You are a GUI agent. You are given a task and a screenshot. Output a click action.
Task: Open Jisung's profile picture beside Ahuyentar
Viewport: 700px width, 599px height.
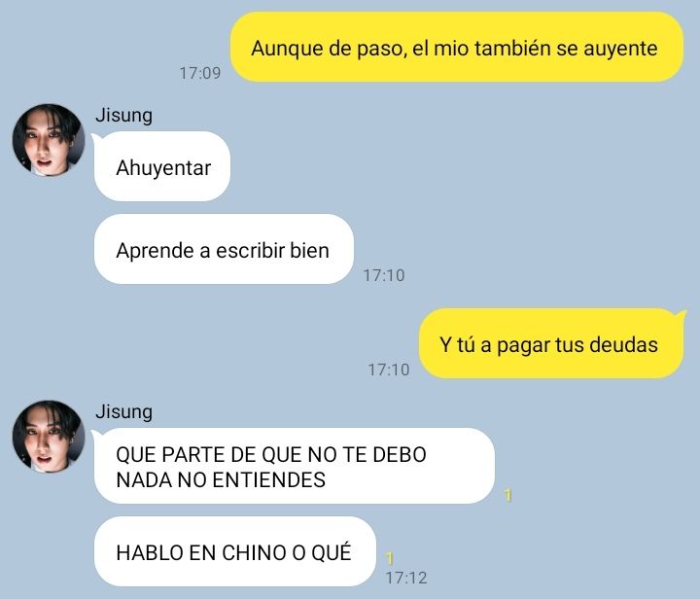(49, 140)
